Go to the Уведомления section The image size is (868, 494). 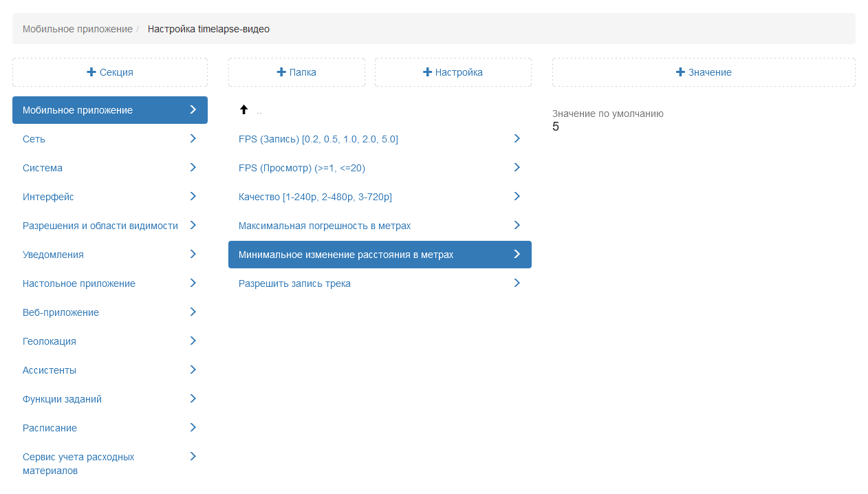click(x=53, y=255)
